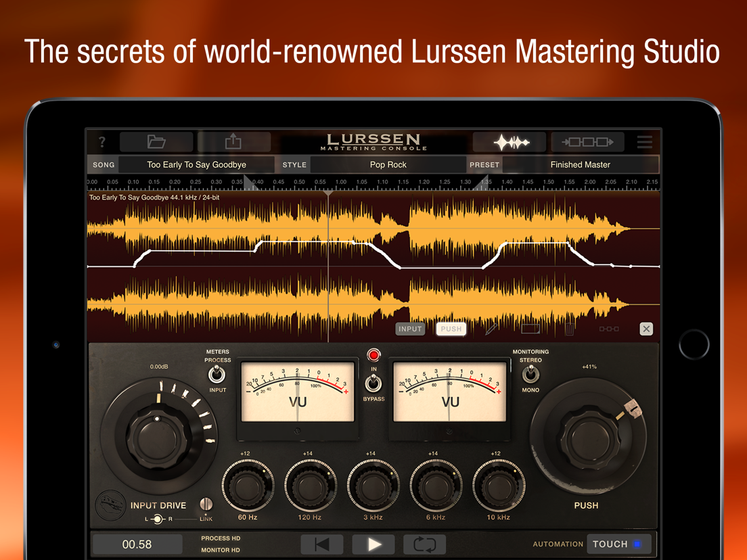Image resolution: width=747 pixels, height=560 pixels.
Task: Click the 120 Hz EQ knob
Action: [x=310, y=486]
